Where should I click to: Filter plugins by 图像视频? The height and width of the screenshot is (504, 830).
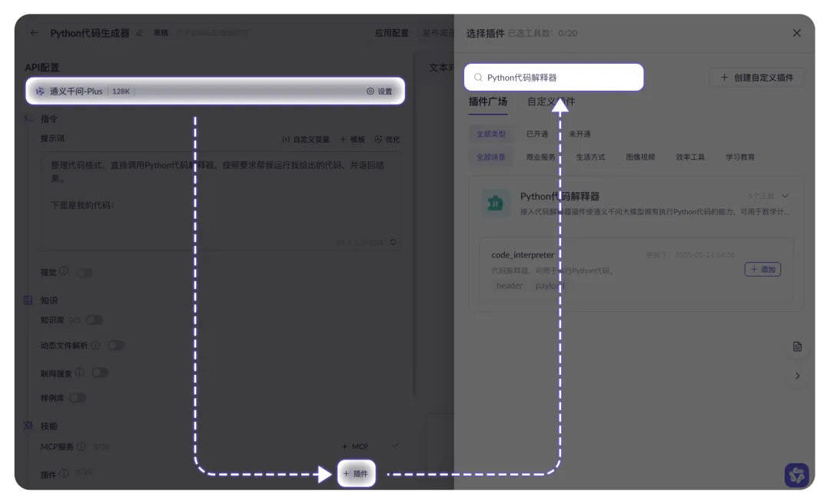pos(640,157)
